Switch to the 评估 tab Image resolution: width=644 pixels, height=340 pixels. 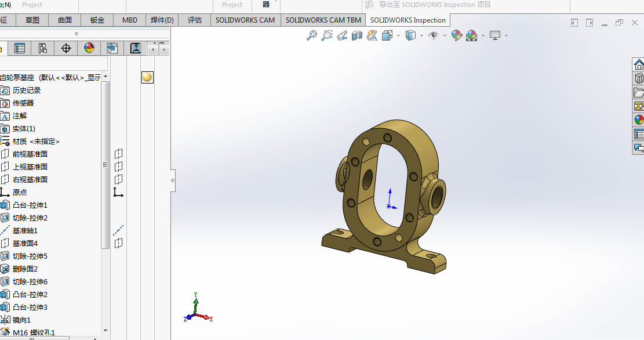(x=195, y=20)
